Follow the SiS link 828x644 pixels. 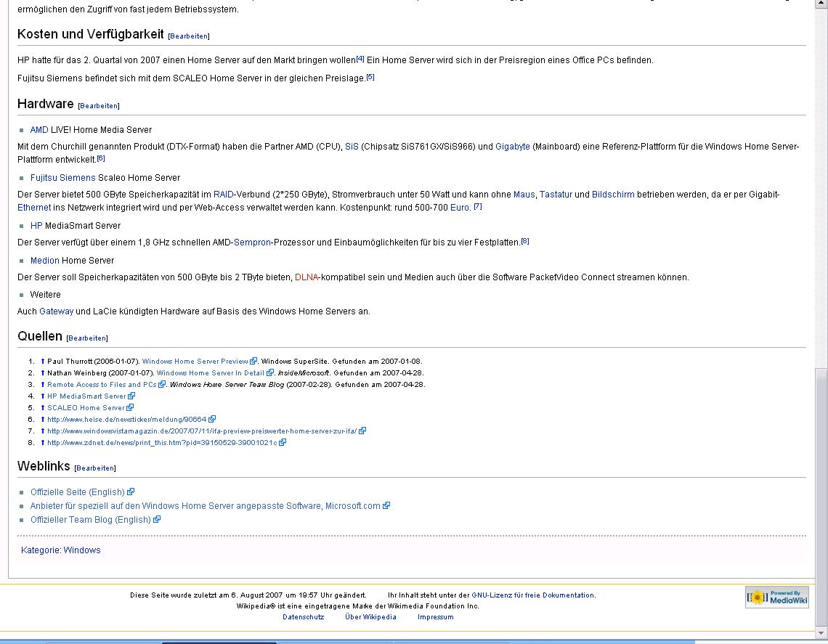pos(352,147)
